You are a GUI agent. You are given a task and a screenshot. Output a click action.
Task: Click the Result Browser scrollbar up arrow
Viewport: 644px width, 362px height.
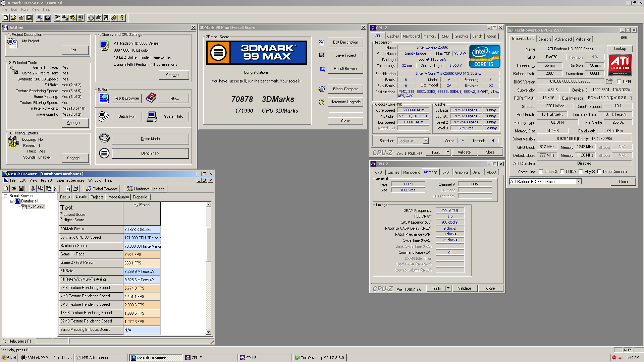pyautogui.click(x=209, y=204)
